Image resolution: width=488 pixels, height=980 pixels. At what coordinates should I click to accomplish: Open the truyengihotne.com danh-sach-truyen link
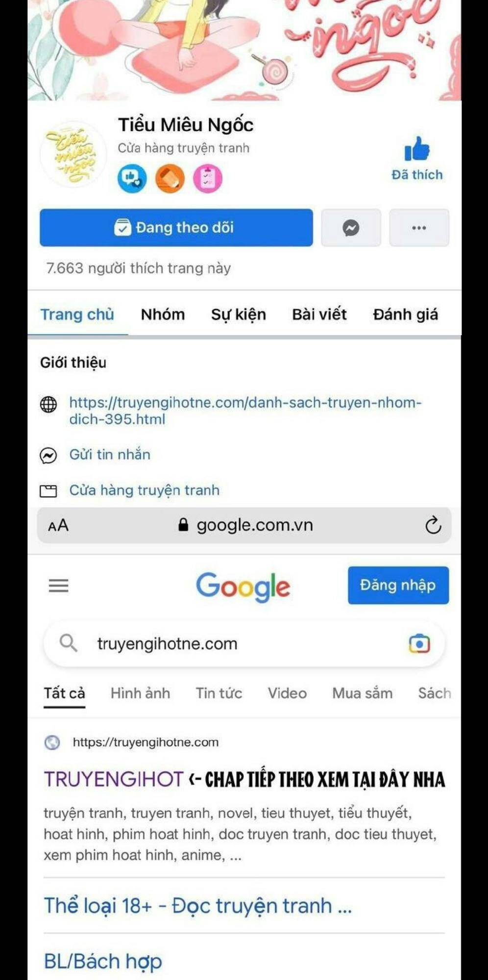[245, 411]
